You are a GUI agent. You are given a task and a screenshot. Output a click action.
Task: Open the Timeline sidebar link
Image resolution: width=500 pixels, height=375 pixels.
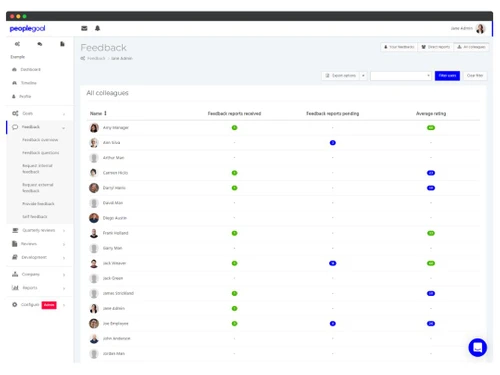click(x=29, y=83)
